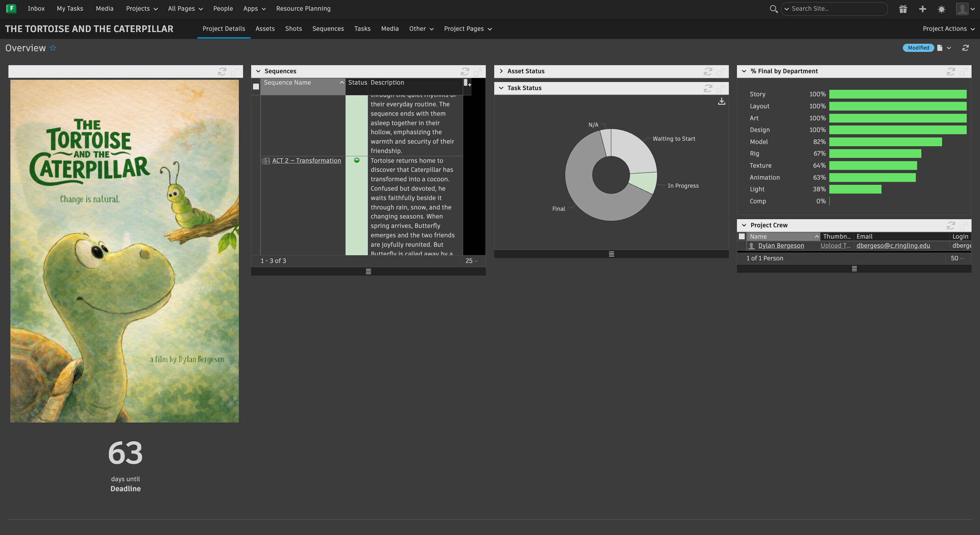The height and width of the screenshot is (535, 980).
Task: Toggle the light/dark theme sun icon
Action: (942, 9)
